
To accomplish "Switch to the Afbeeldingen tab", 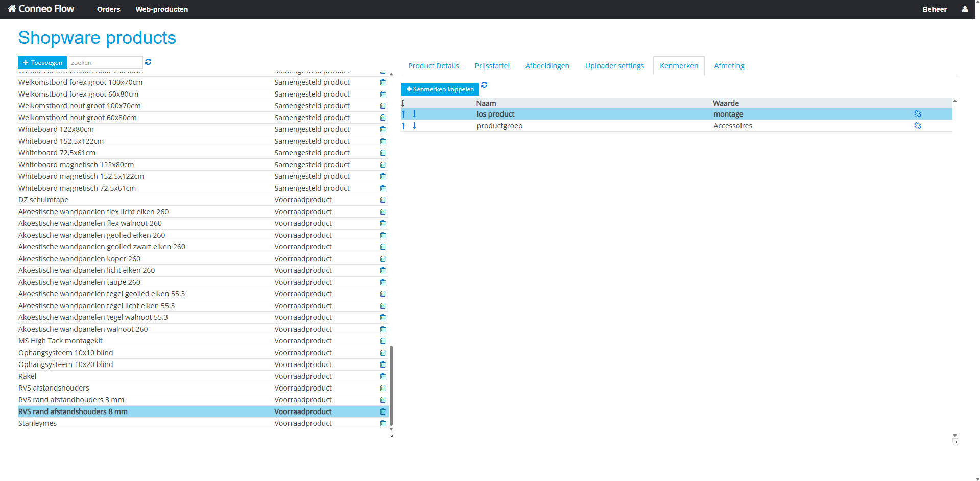I will [547, 66].
